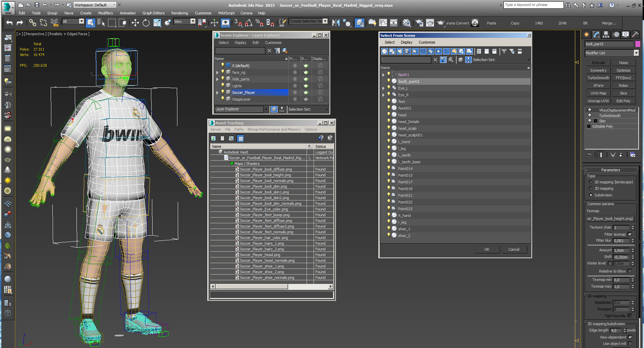Open selection filter 'All' dropdown
Viewport: 644px width, 348px height.
pyautogui.click(x=73, y=21)
